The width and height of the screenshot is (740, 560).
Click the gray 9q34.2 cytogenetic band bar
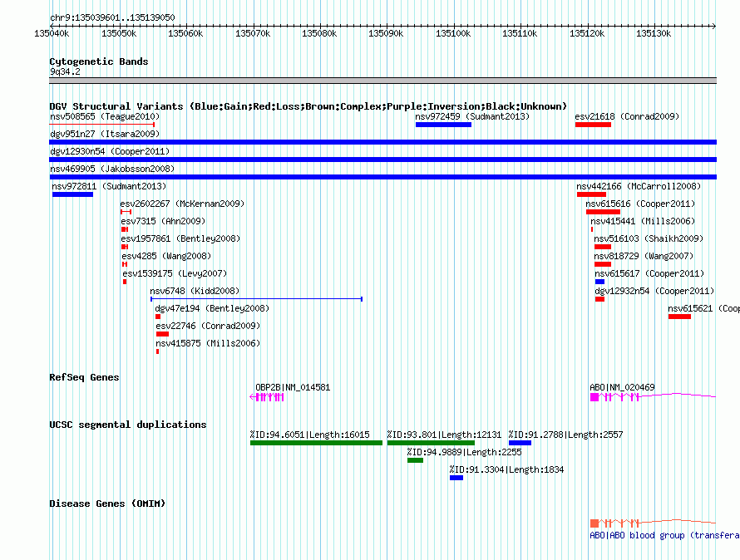pyautogui.click(x=382, y=81)
